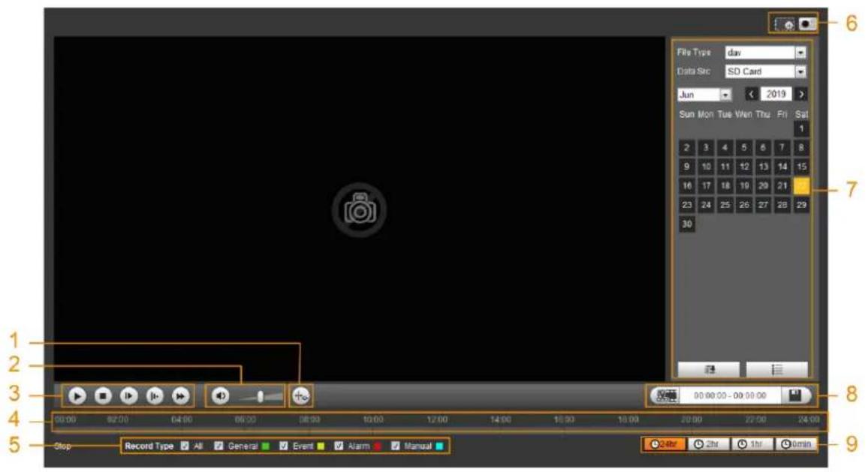868x472 pixels.
Task: Click the Stop playback button
Action: point(103,396)
